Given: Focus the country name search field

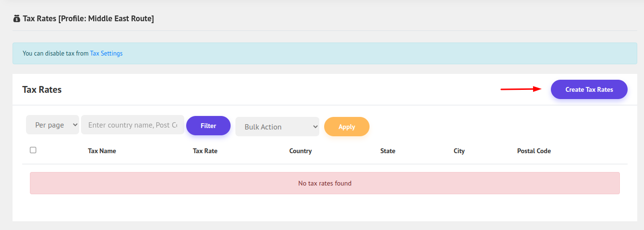Looking at the screenshot, I should (x=132, y=125).
